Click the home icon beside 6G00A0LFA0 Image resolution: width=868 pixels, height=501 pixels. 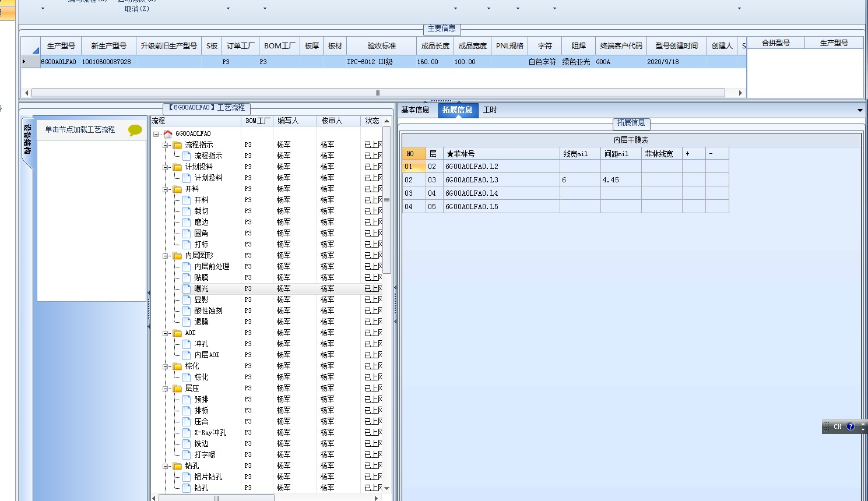(x=168, y=133)
